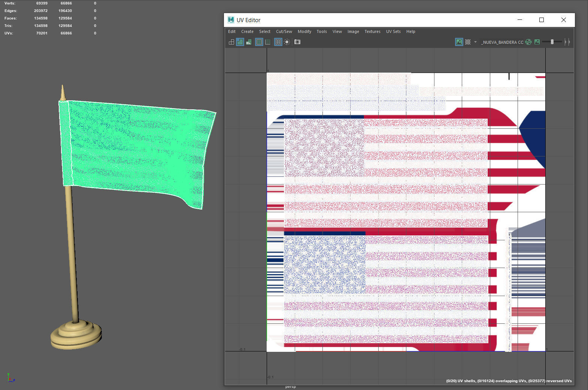This screenshot has width=588, height=390.
Task: Toggle RGB channel display icon
Action: click(528, 42)
